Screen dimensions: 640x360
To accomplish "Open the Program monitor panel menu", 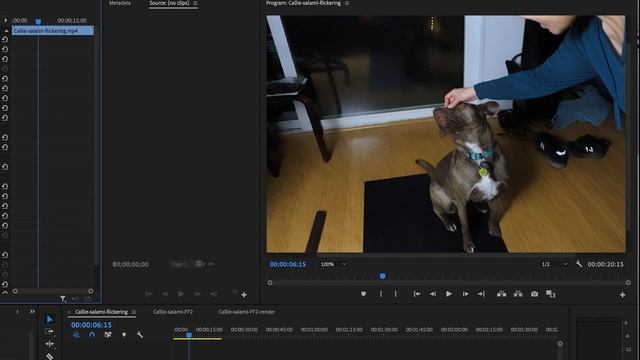I will [x=347, y=3].
